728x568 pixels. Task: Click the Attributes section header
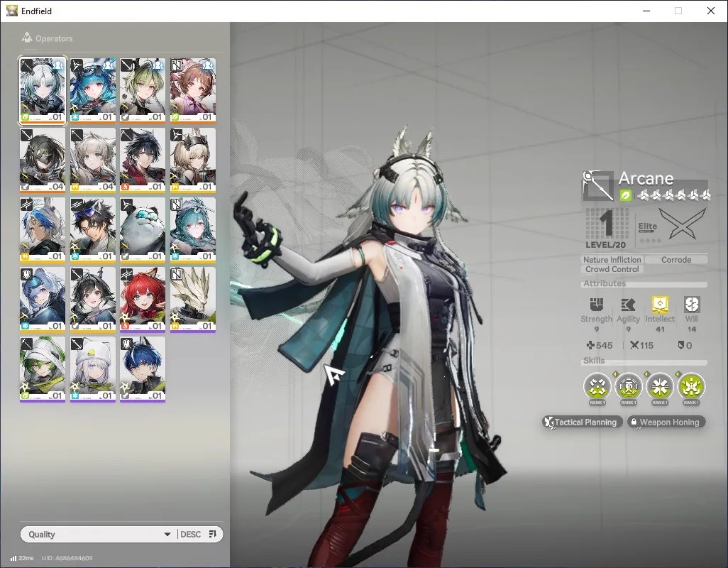[605, 283]
